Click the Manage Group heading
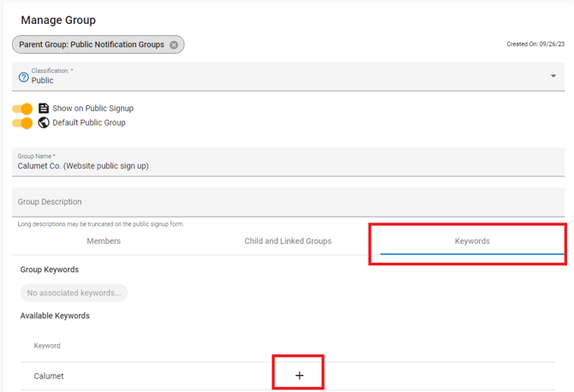574x392 pixels. tap(58, 20)
